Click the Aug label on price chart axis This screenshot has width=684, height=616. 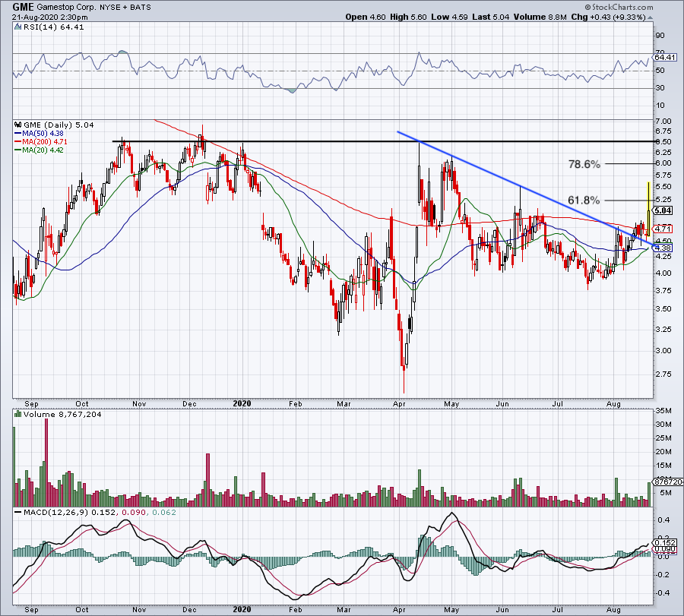point(613,403)
